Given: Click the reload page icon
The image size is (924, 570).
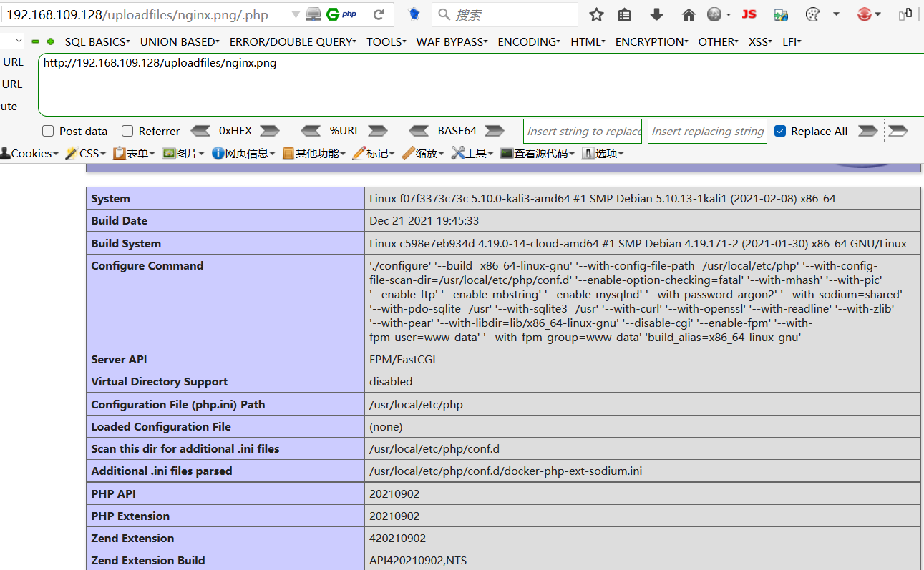Looking at the screenshot, I should [x=379, y=14].
